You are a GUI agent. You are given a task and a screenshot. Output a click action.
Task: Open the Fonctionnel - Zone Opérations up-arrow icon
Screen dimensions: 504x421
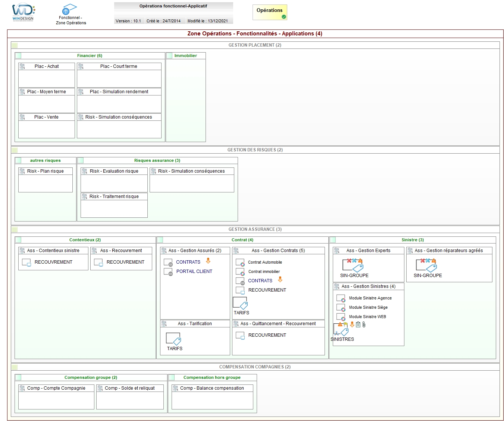(69, 9)
